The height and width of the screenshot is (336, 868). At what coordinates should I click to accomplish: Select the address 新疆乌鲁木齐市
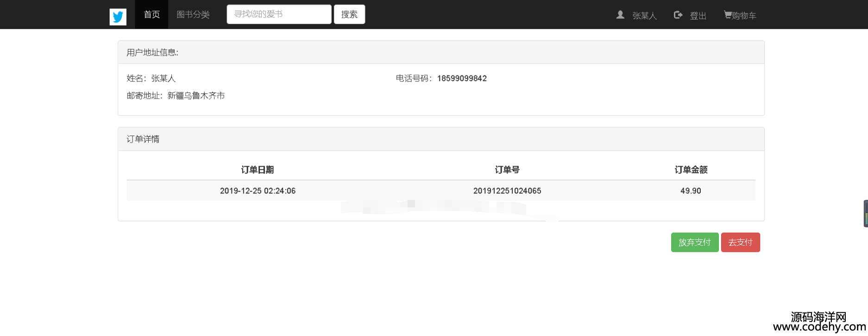click(x=196, y=96)
